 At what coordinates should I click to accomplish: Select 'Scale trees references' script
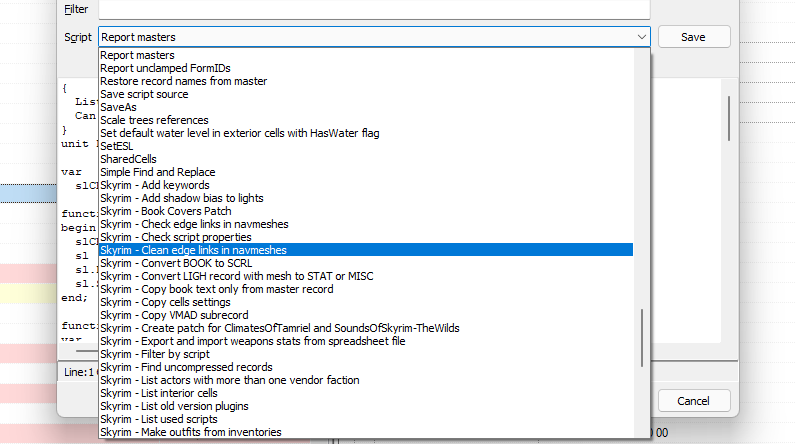pyautogui.click(x=366, y=120)
